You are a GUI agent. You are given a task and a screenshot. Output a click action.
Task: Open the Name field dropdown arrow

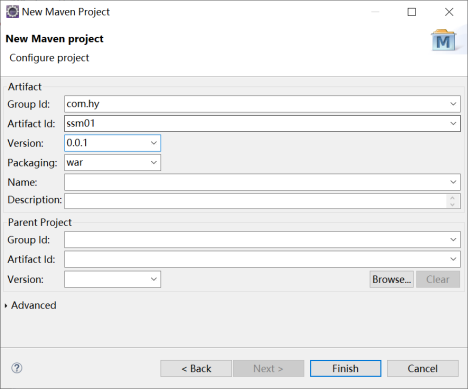tap(453, 182)
